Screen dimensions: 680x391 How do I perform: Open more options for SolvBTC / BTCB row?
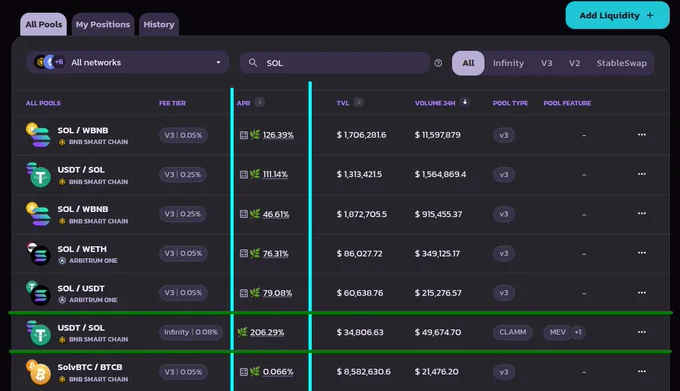(x=642, y=372)
